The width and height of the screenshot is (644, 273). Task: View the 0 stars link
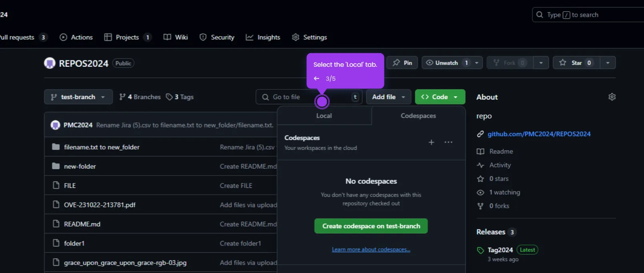pos(498,179)
